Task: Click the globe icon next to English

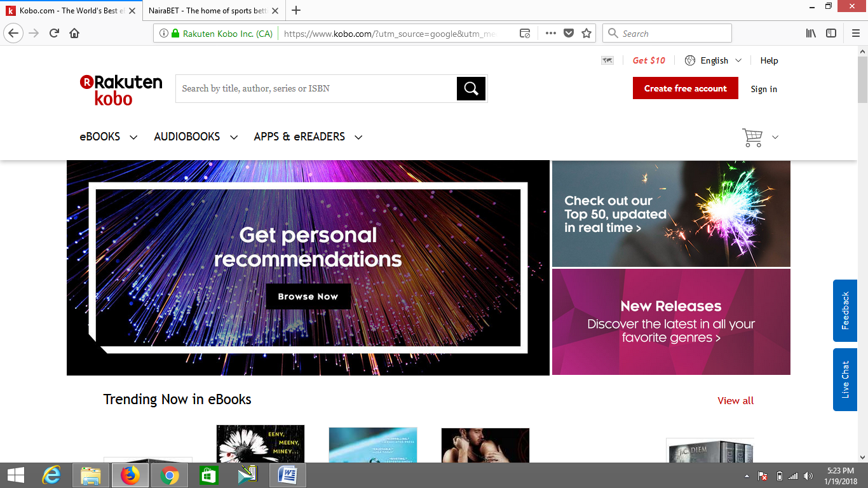Action: click(689, 60)
